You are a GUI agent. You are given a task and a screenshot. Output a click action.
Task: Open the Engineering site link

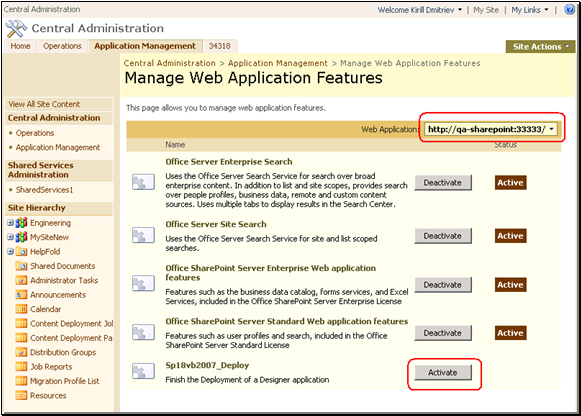point(50,223)
